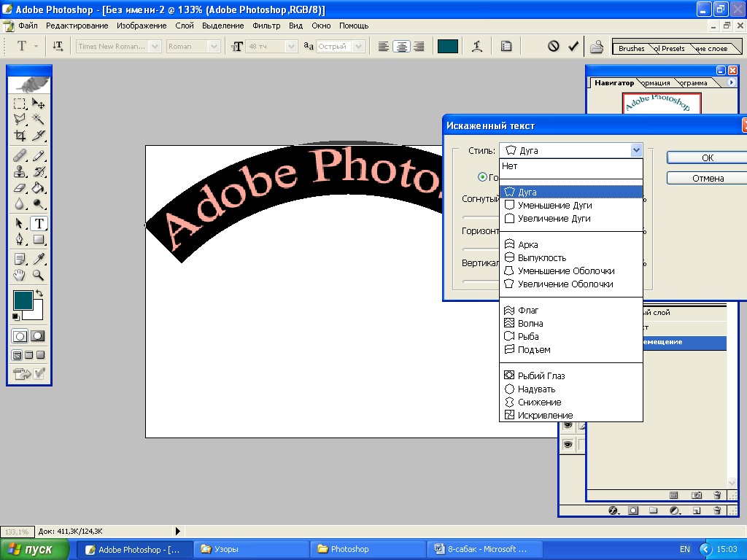
Task: Select the Crop tool
Action: click(20, 136)
